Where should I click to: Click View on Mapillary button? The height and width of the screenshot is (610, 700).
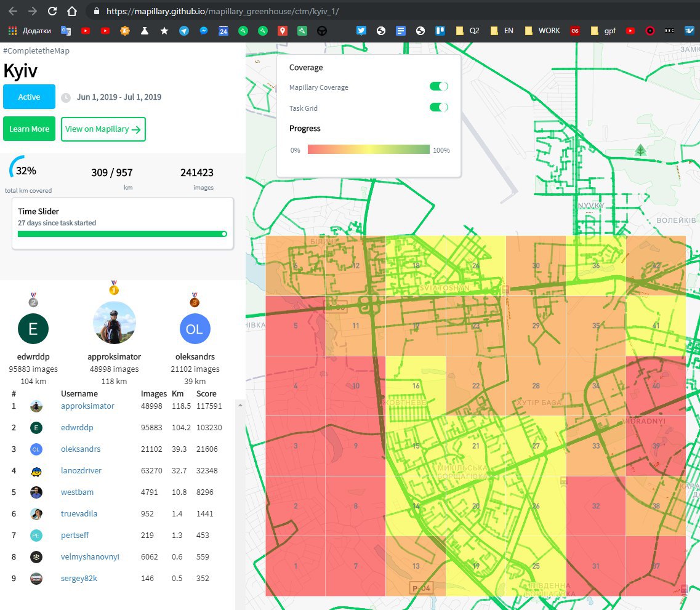103,129
